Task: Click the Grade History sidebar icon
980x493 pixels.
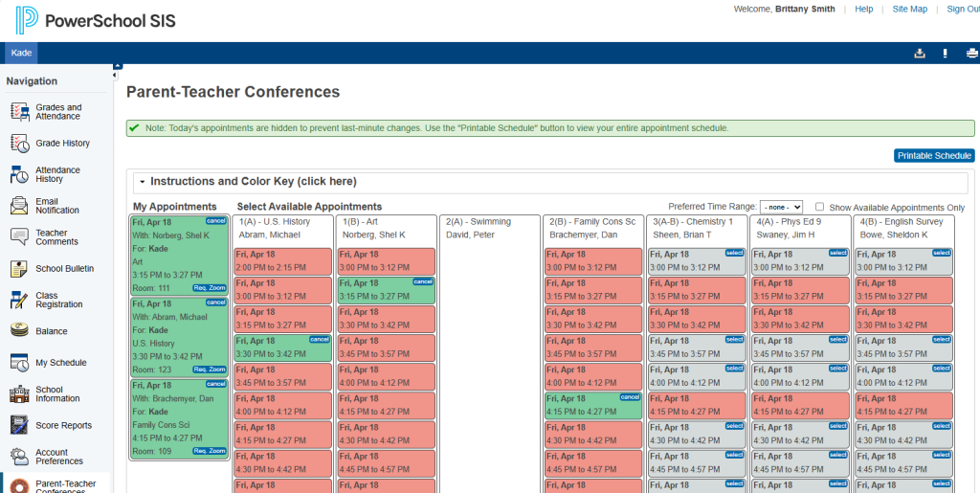Action: (x=20, y=143)
